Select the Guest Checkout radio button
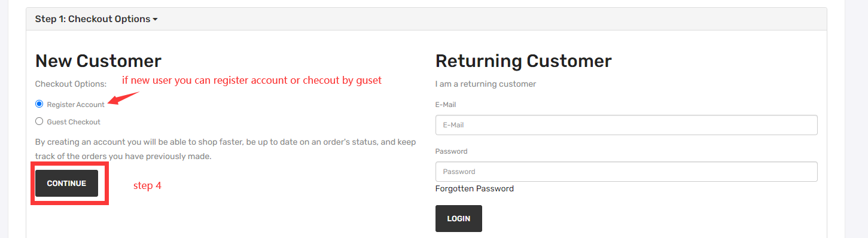 [39, 121]
